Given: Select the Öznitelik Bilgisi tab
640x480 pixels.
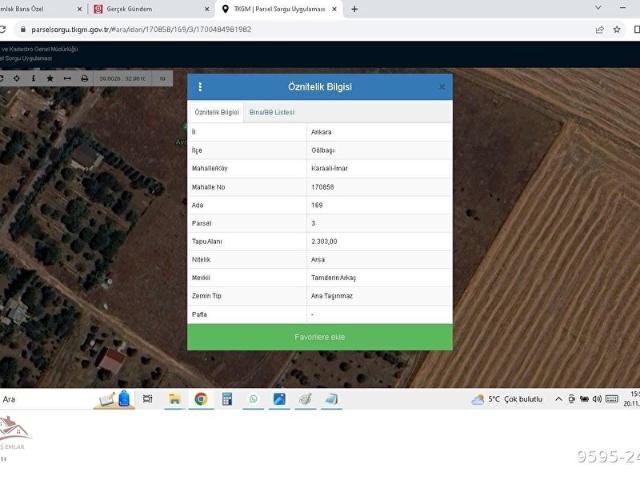Looking at the screenshot, I should (217, 112).
